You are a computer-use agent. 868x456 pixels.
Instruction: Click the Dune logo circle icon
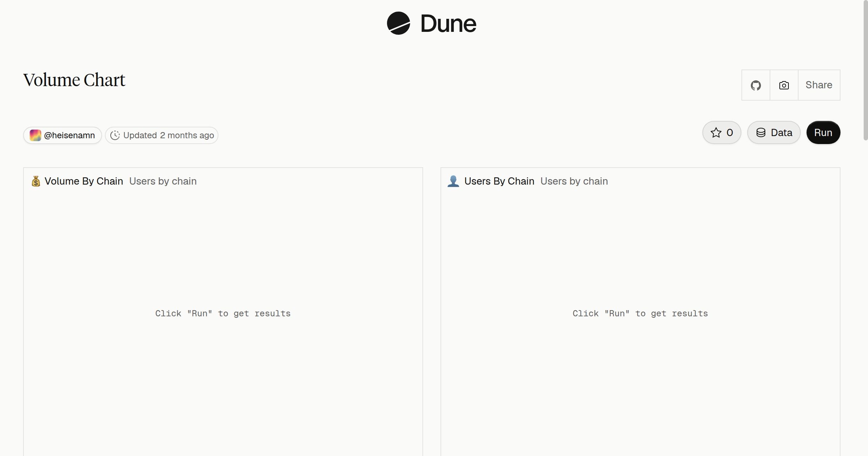click(x=398, y=23)
